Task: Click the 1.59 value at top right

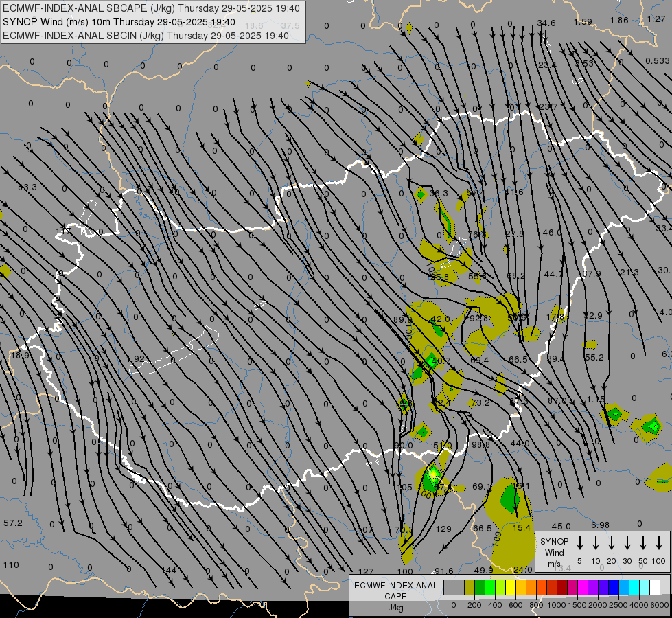Action: coord(583,21)
